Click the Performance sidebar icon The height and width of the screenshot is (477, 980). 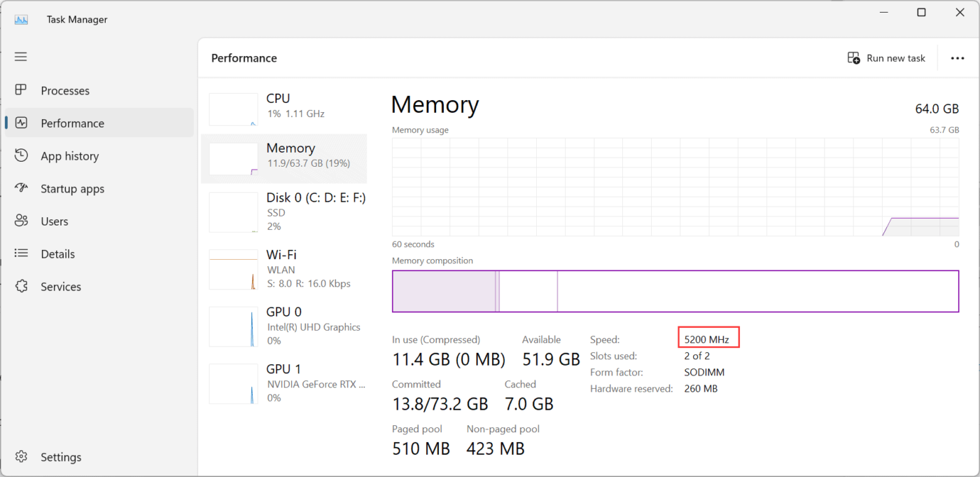pyautogui.click(x=21, y=123)
